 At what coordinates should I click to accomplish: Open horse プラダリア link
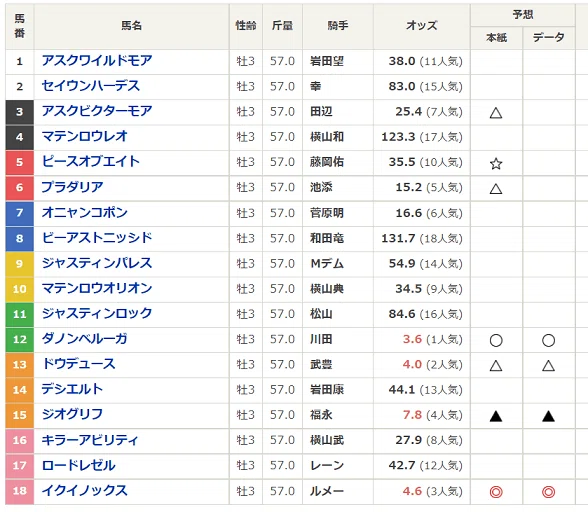point(72,187)
